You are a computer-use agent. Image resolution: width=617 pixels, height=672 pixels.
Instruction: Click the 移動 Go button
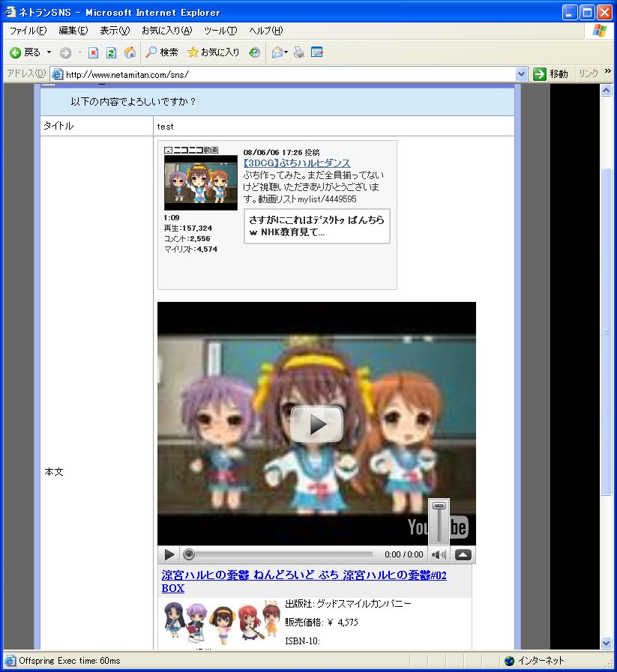[x=550, y=74]
